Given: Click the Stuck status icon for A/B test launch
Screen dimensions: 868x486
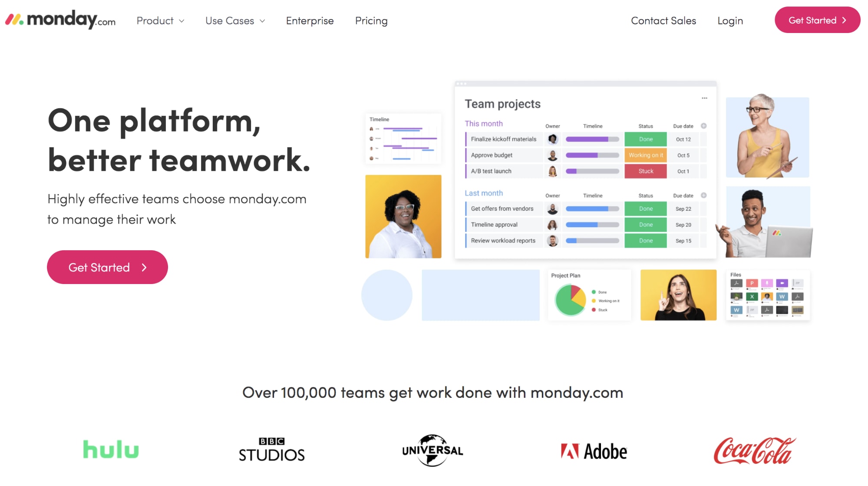Looking at the screenshot, I should point(646,171).
